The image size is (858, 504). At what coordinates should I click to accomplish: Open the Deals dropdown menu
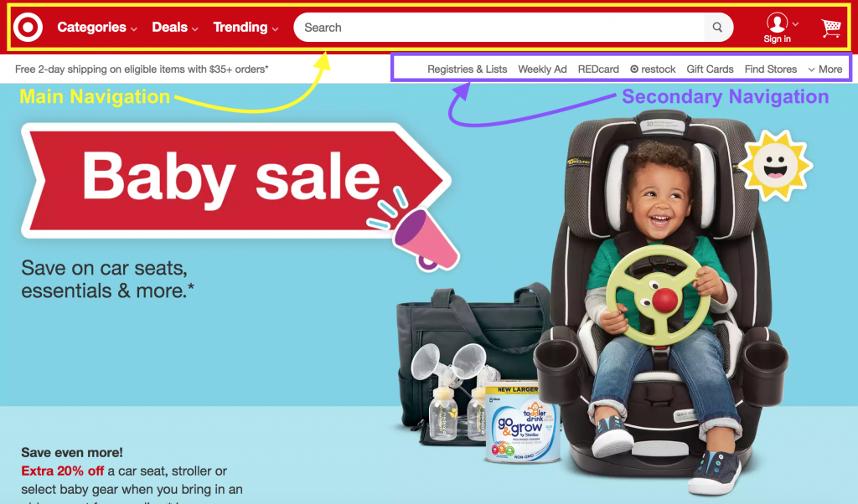coord(175,28)
